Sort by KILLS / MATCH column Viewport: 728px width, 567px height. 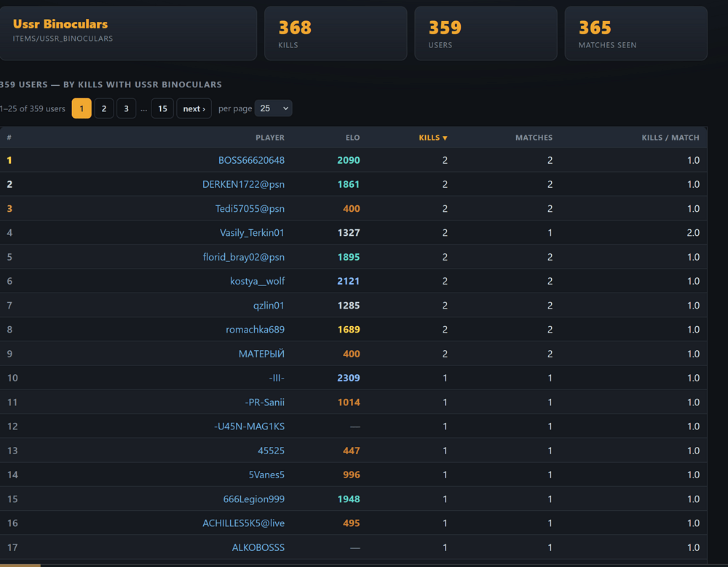coord(670,138)
